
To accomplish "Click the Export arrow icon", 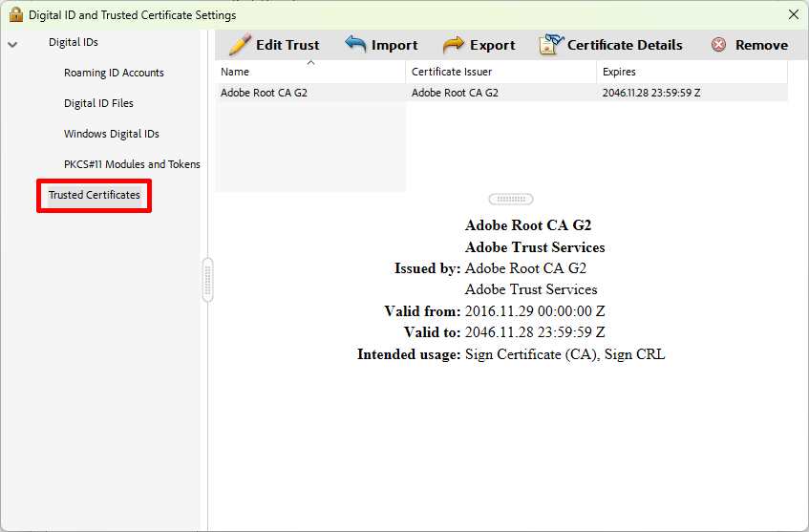I will click(454, 45).
